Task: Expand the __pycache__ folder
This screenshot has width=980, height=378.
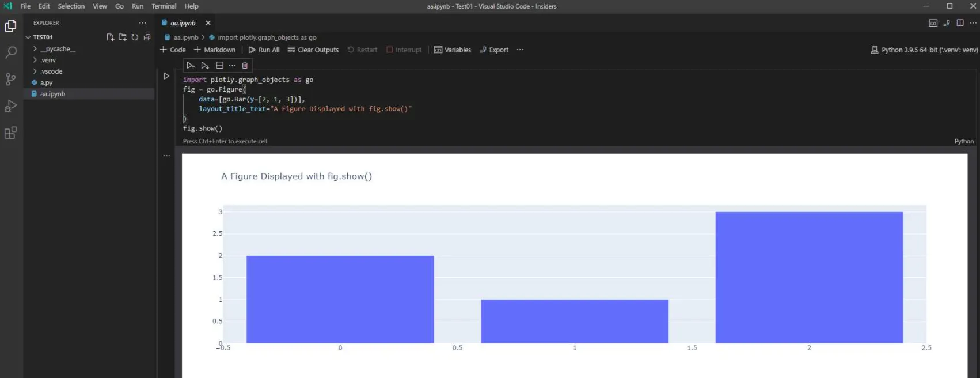Action: 58,49
